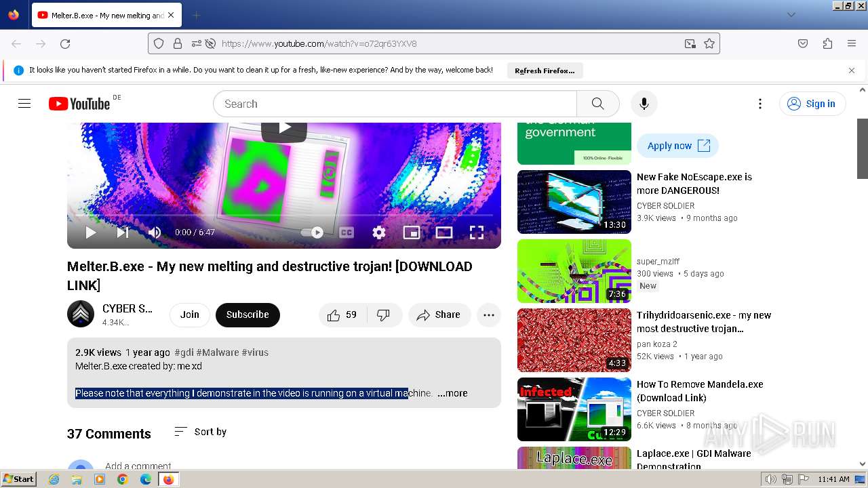Click the page vertical scrollbar

[x=863, y=149]
